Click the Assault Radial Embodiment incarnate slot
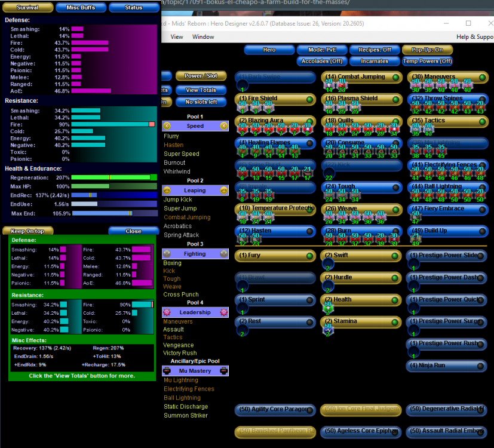Viewport: 494px width, 448px height. [447, 432]
